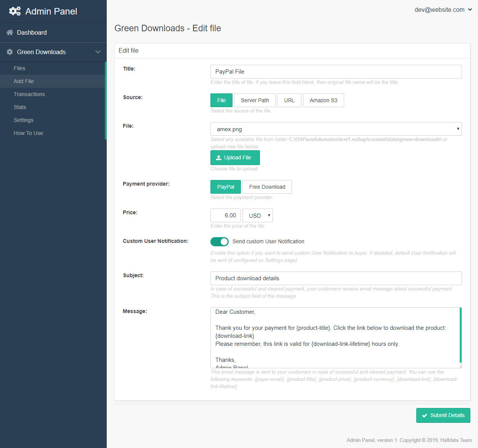Select Amazon S3 as the source
The height and width of the screenshot is (448, 478).
tap(323, 100)
